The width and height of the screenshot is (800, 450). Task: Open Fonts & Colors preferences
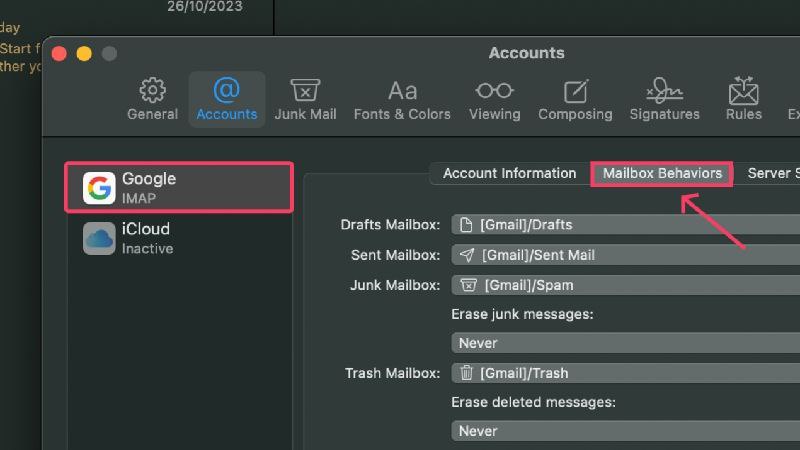[402, 99]
